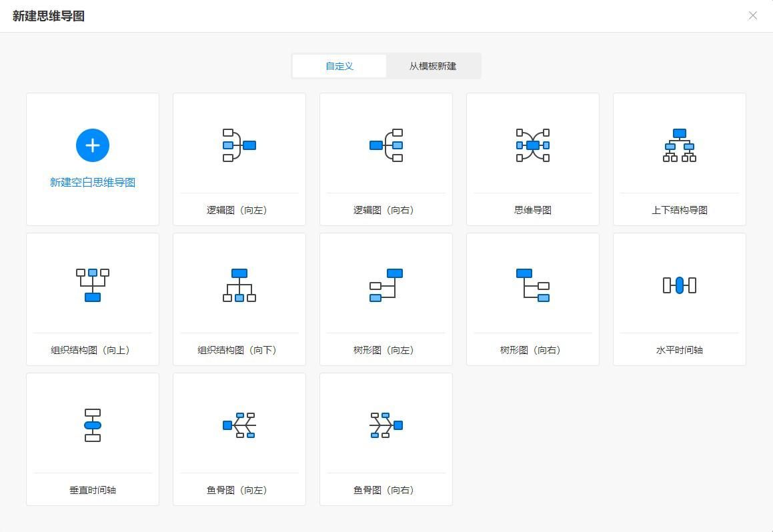Pick the 鱼骨图（向左） fishbone icon

pos(239,425)
